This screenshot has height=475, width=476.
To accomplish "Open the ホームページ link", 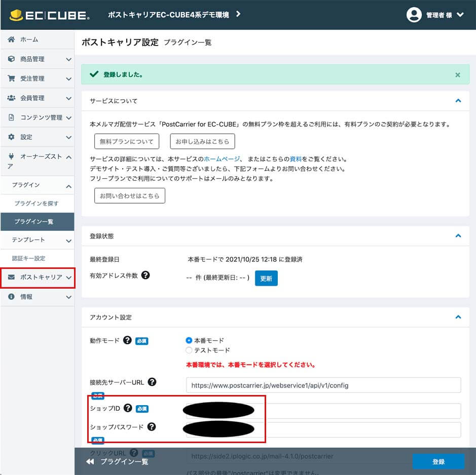I will 222,159.
